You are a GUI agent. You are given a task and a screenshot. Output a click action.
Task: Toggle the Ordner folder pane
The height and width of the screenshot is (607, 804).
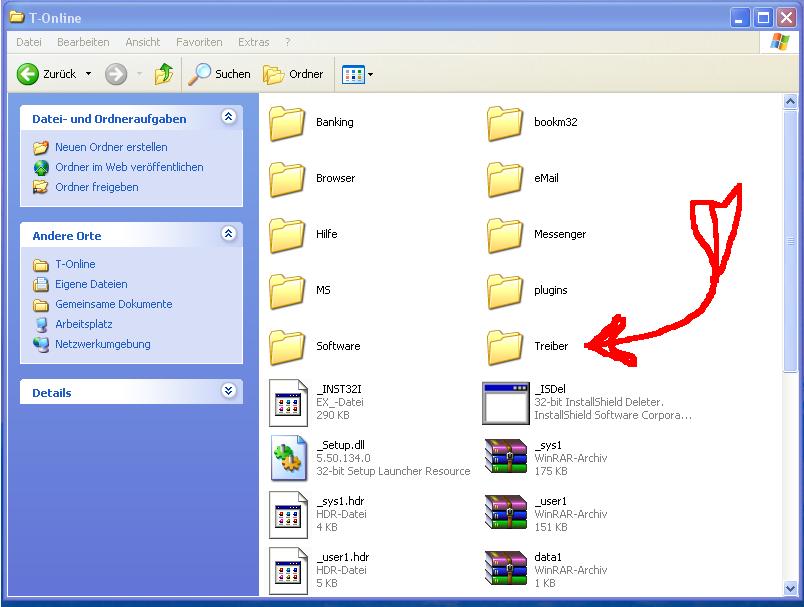point(293,74)
